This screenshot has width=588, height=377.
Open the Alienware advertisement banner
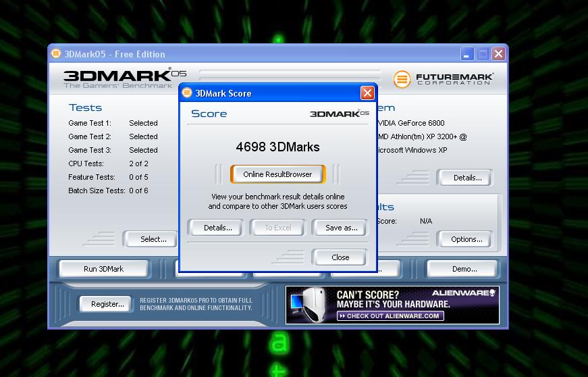point(392,305)
